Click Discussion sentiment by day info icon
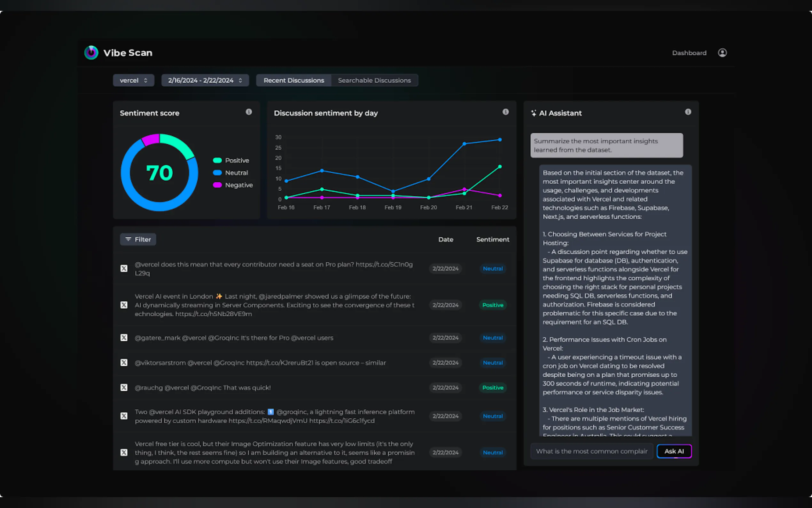 (505, 112)
